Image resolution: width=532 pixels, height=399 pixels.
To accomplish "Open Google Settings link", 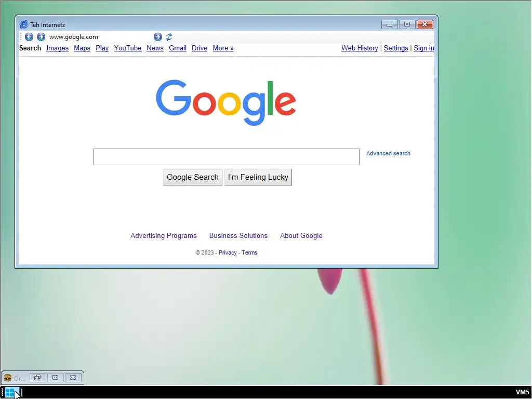I will click(396, 48).
